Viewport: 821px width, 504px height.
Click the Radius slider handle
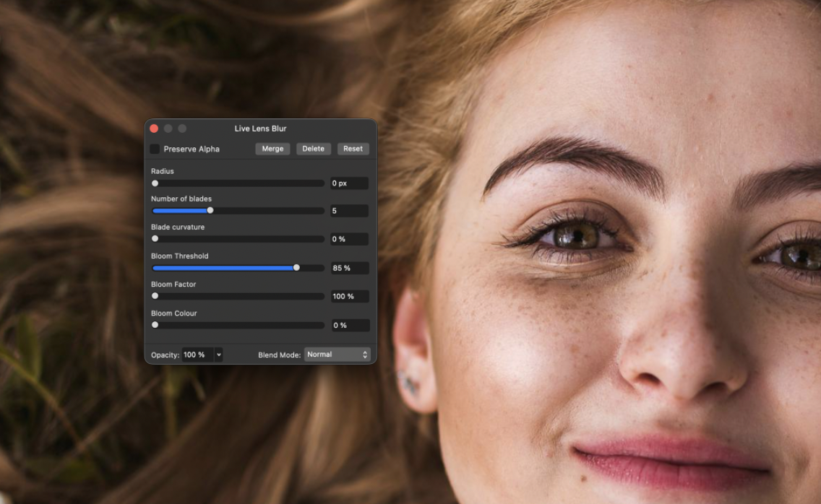155,183
